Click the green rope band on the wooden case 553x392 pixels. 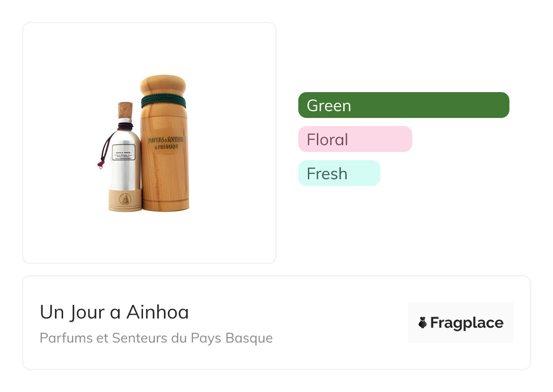(x=163, y=101)
